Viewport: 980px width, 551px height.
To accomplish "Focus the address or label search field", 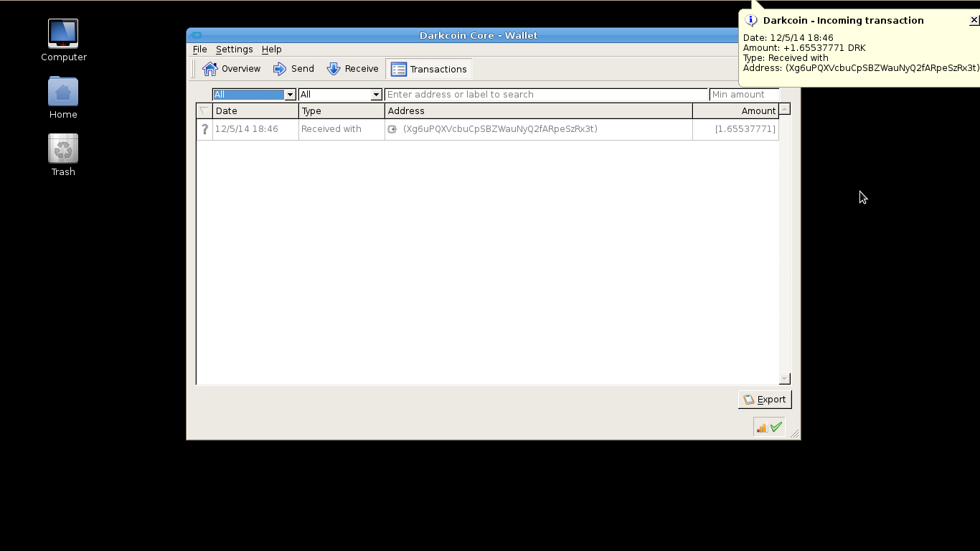I will click(x=546, y=95).
